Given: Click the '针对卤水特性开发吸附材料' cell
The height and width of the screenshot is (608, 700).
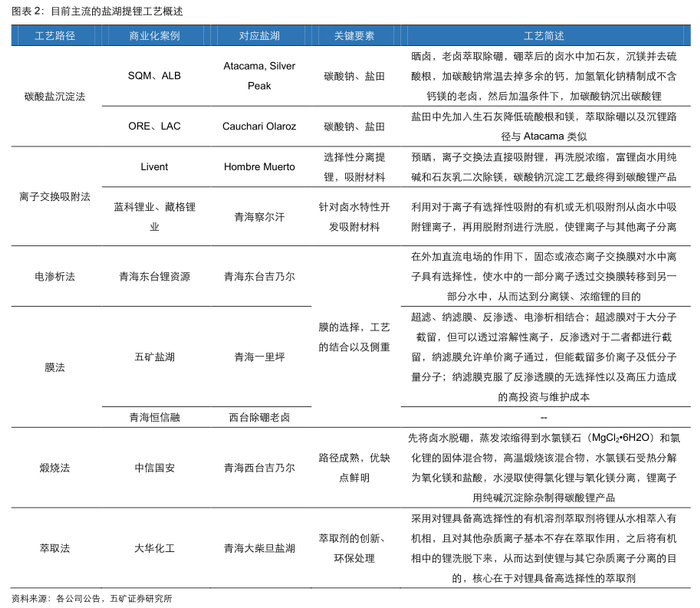Looking at the screenshot, I should 354,217.
